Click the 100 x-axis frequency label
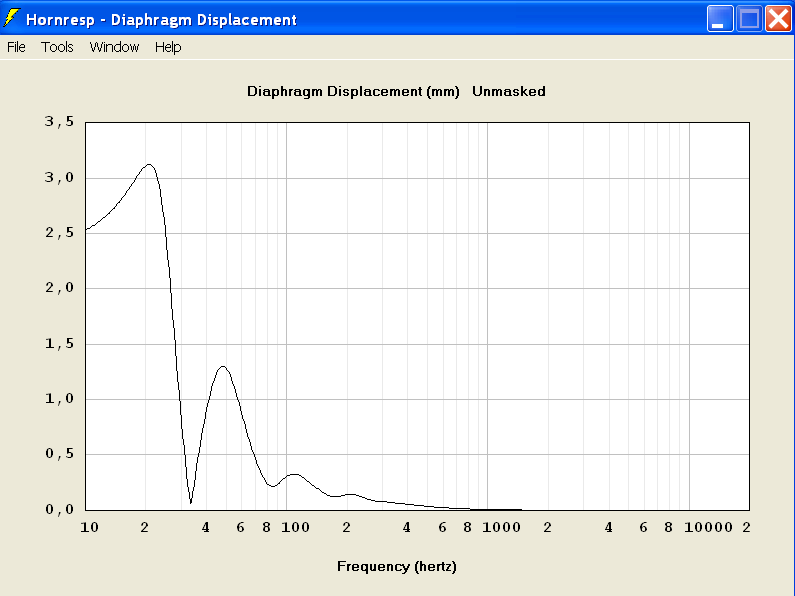 tap(296, 528)
